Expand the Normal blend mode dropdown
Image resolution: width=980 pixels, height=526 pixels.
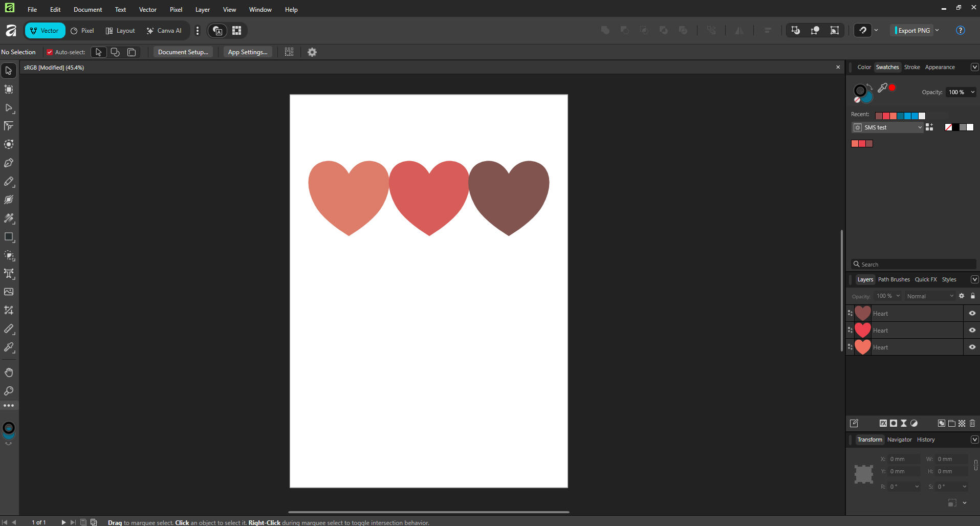click(930, 296)
